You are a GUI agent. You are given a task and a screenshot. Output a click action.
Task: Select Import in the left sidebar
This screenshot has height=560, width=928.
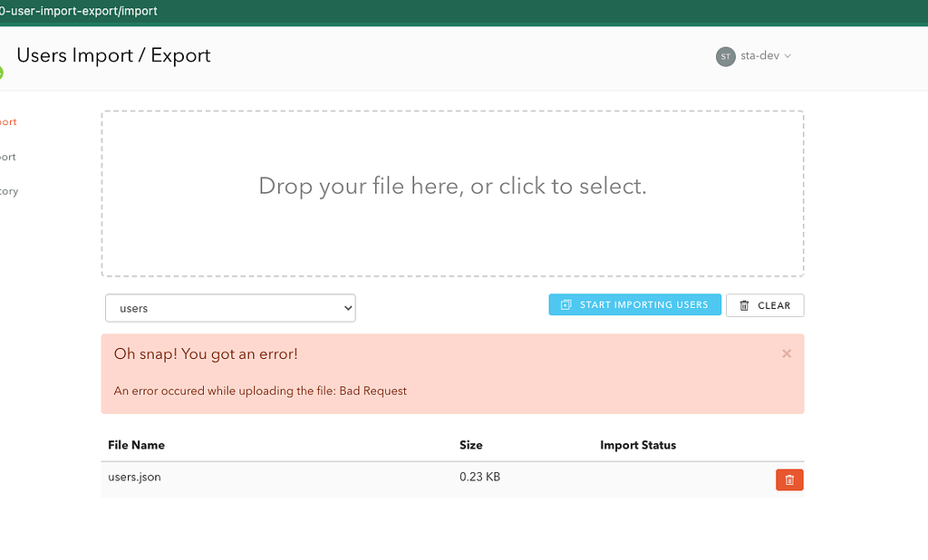click(7, 121)
